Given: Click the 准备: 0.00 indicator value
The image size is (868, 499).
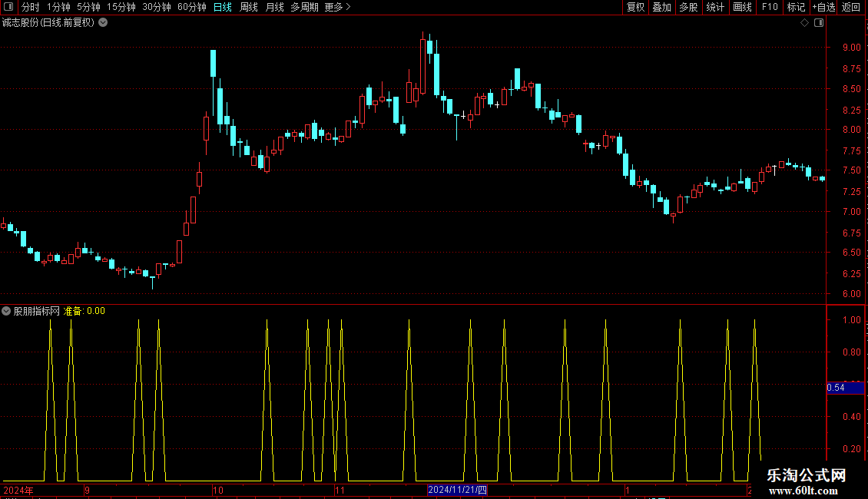Looking at the screenshot, I should [84, 311].
